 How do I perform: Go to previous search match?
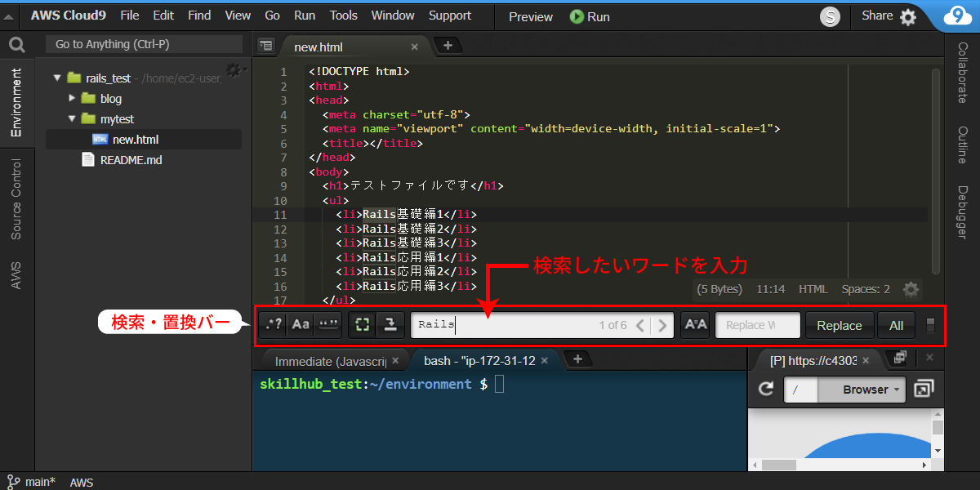[640, 325]
